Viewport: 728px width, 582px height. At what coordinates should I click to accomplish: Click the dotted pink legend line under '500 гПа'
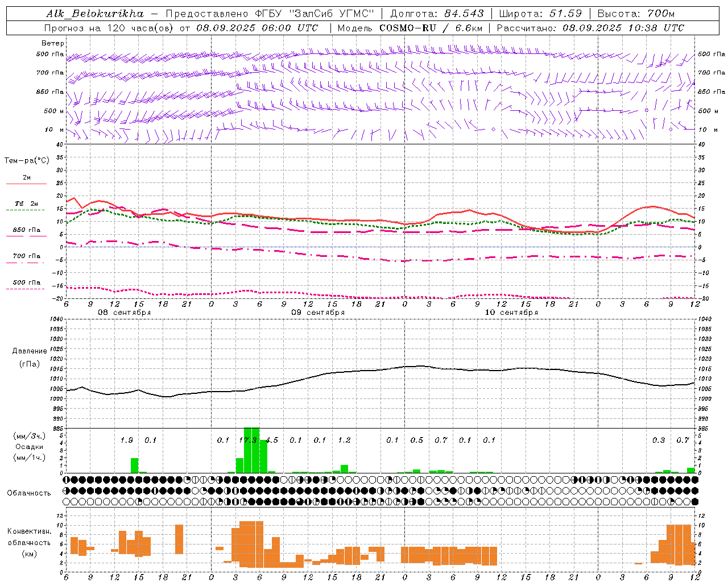pyautogui.click(x=25, y=289)
